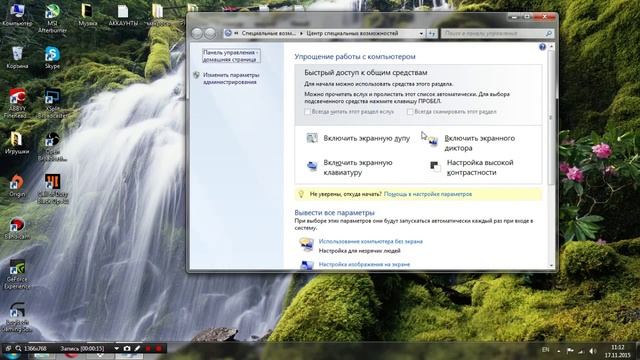Click the keyboard icon beside Включить экранную клавиатуру

pos(312,166)
